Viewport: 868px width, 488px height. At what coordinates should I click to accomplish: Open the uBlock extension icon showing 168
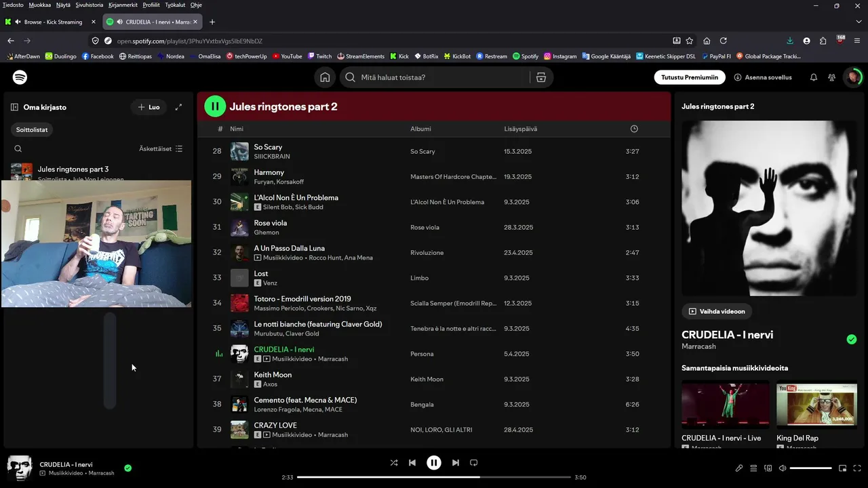pos(841,40)
